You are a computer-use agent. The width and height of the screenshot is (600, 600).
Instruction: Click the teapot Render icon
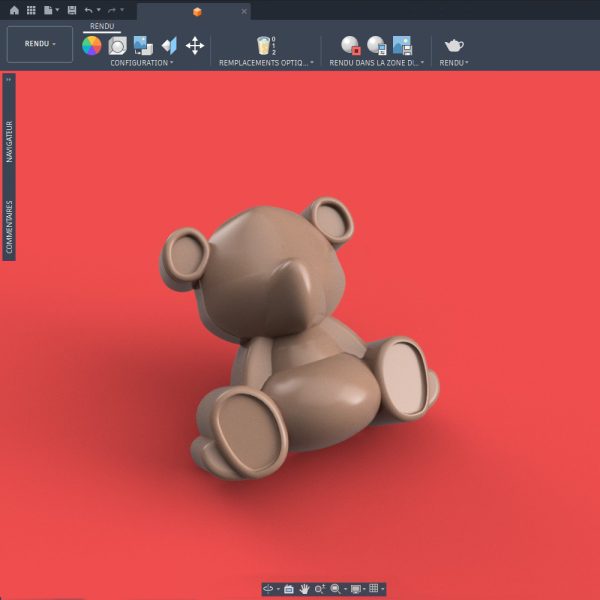[454, 46]
